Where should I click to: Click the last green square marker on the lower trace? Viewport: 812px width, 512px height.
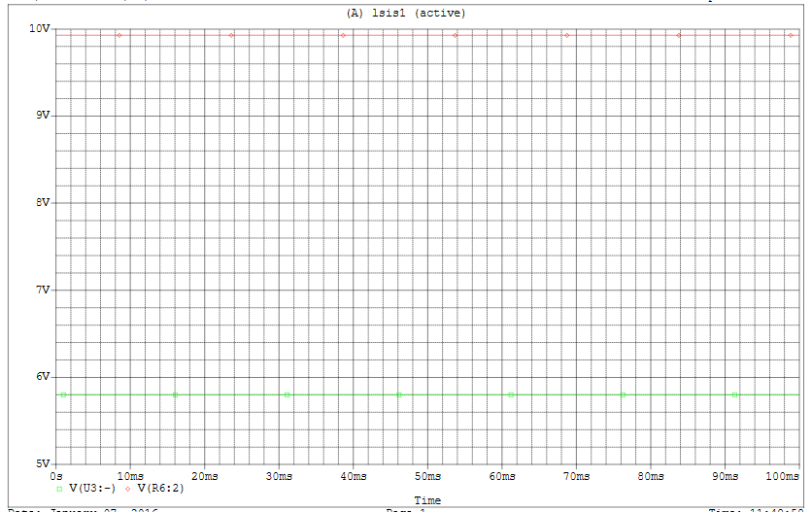(734, 394)
